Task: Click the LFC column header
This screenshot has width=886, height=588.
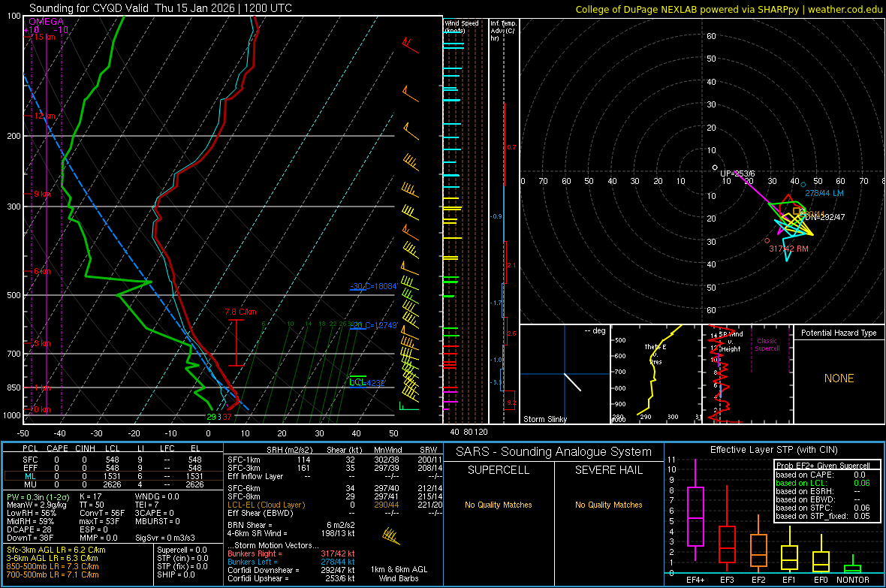Action: (167, 448)
